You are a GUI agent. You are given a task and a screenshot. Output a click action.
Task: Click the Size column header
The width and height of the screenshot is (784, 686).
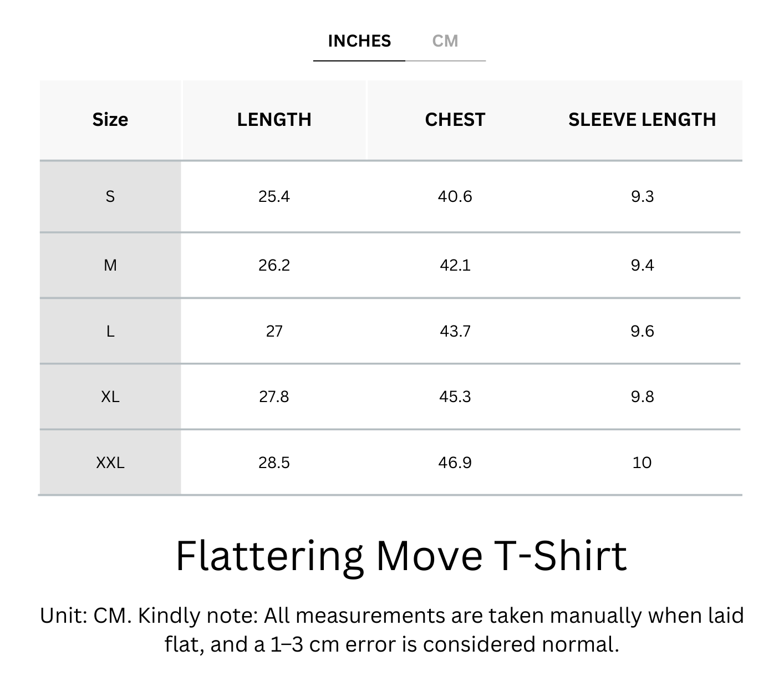tap(110, 120)
